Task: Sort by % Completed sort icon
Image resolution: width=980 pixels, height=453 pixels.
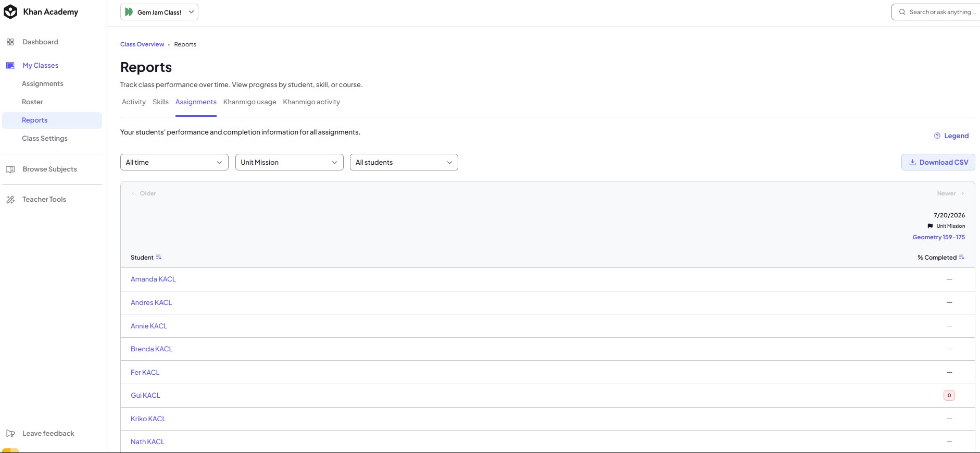Action: coord(962,258)
